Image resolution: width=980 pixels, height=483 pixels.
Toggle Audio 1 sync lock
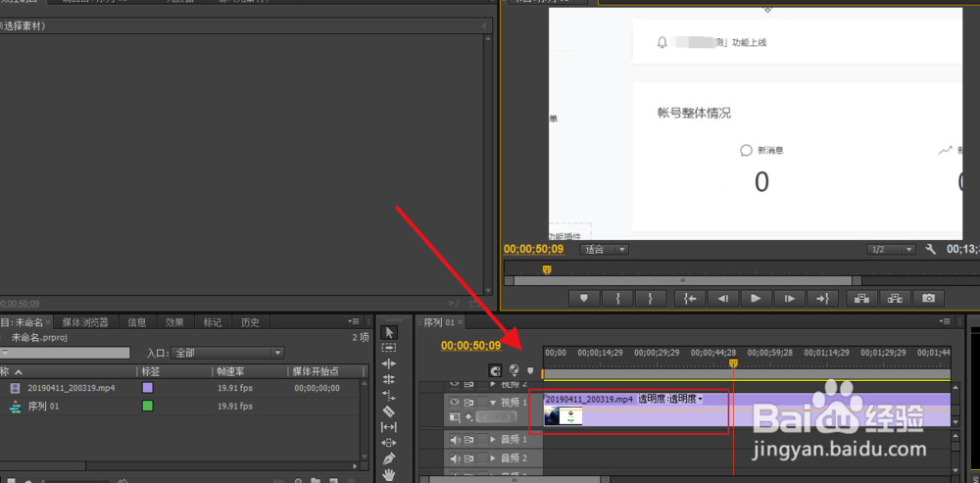[468, 440]
